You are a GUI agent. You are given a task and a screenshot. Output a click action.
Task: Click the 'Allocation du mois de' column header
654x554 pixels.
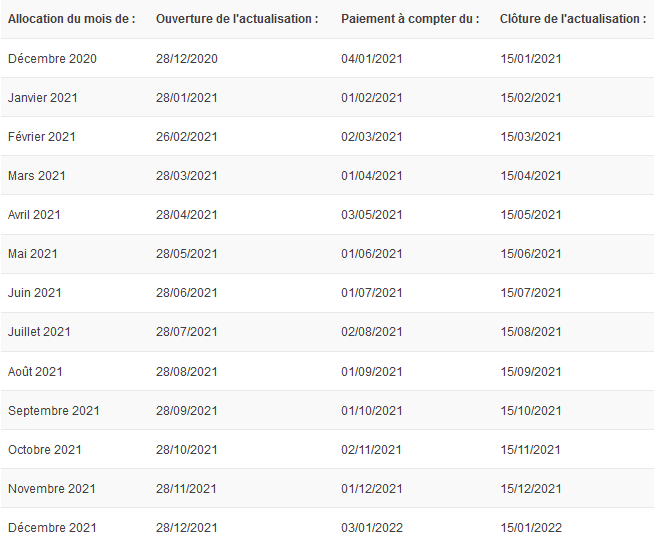[72, 19]
